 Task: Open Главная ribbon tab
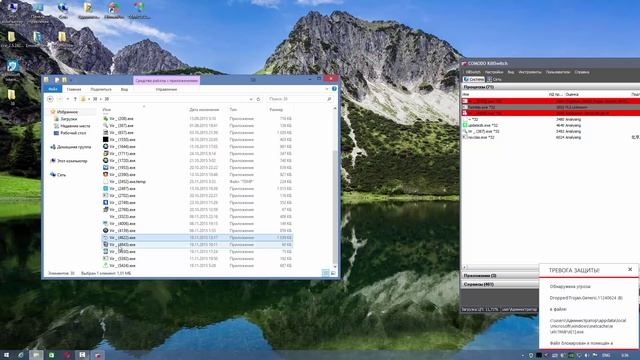point(74,89)
